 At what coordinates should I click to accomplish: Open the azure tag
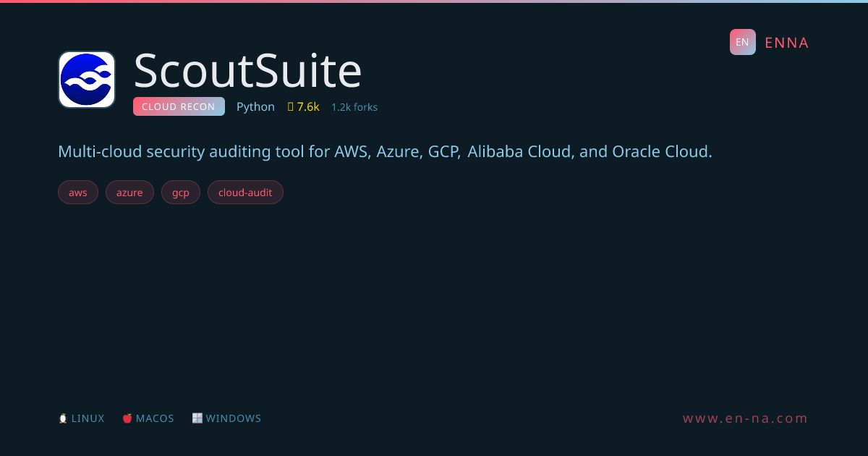pos(129,193)
